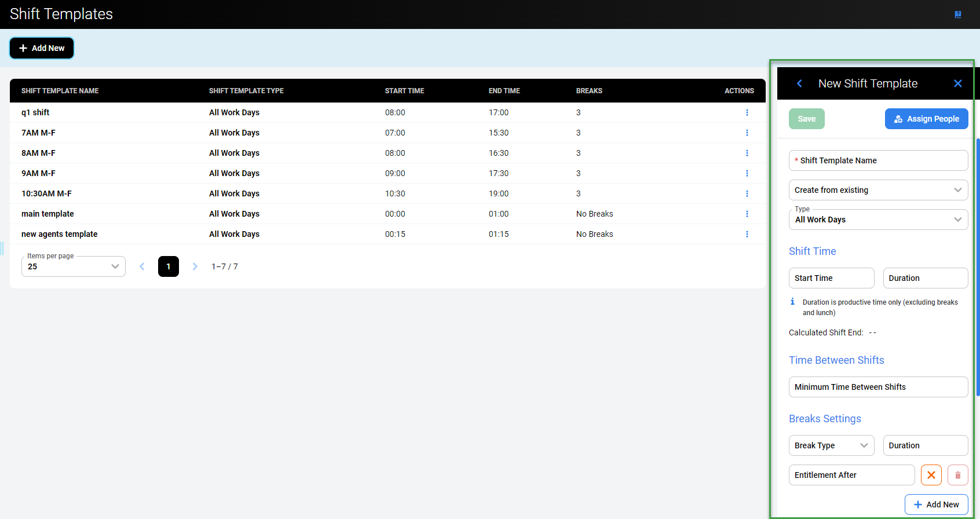Image resolution: width=980 pixels, height=519 pixels.
Task: Open actions menu for q1 shift row
Action: pyautogui.click(x=747, y=112)
